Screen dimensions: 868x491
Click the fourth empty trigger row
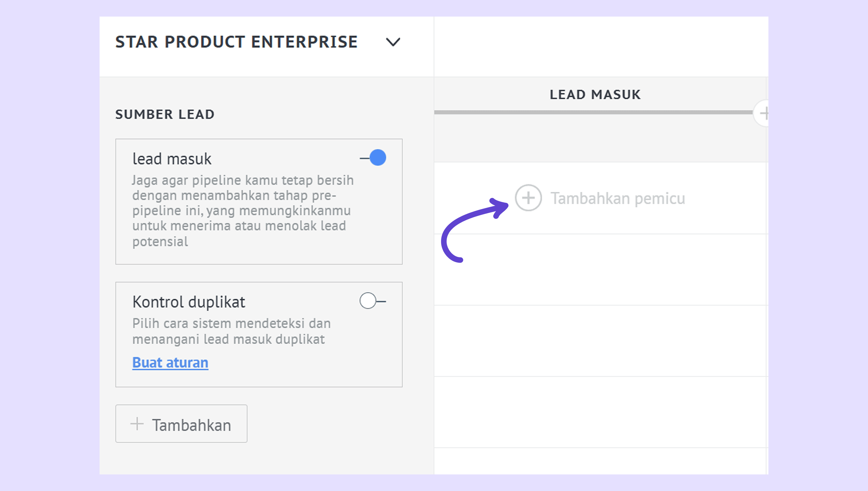[600, 412]
